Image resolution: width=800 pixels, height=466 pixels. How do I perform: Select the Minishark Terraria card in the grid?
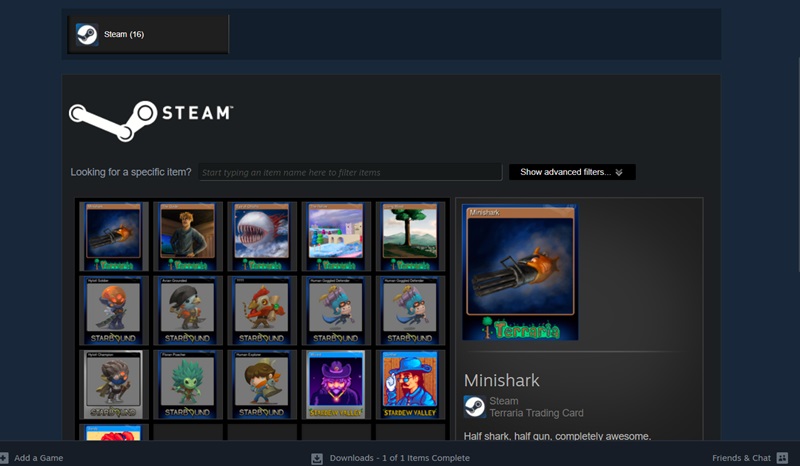113,236
